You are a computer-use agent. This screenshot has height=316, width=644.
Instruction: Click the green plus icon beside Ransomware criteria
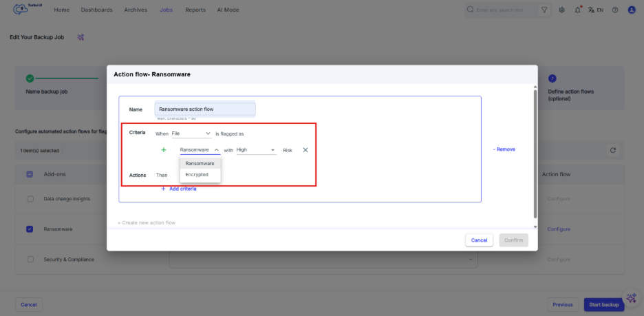(164, 149)
